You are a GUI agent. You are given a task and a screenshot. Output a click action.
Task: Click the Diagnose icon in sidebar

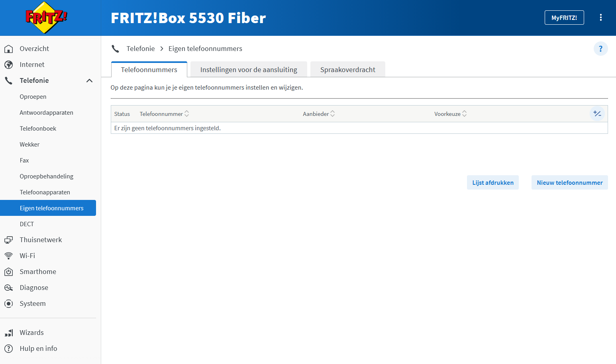pos(9,288)
